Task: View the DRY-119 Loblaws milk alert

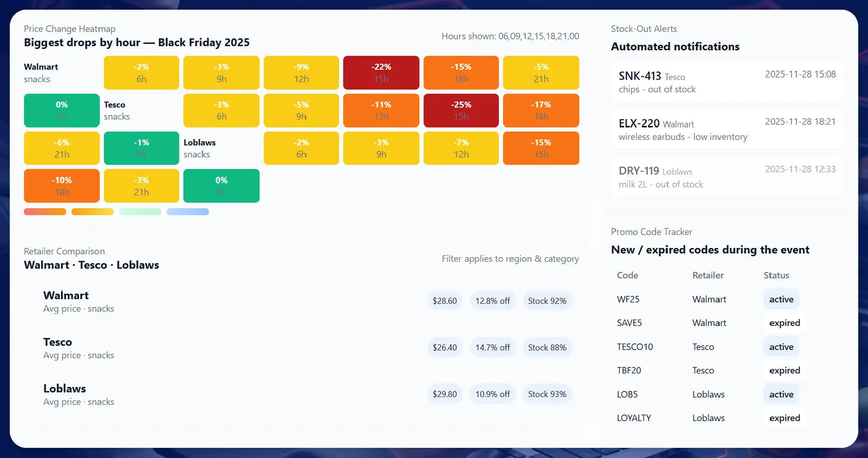Action: pyautogui.click(x=725, y=177)
